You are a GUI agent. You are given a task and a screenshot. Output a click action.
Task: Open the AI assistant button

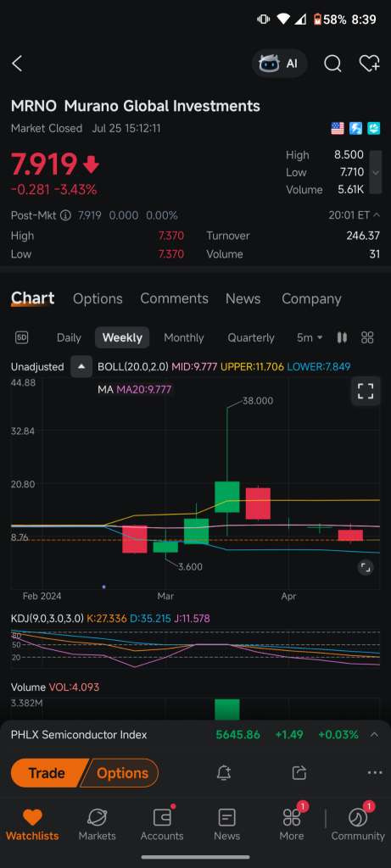pyautogui.click(x=279, y=64)
